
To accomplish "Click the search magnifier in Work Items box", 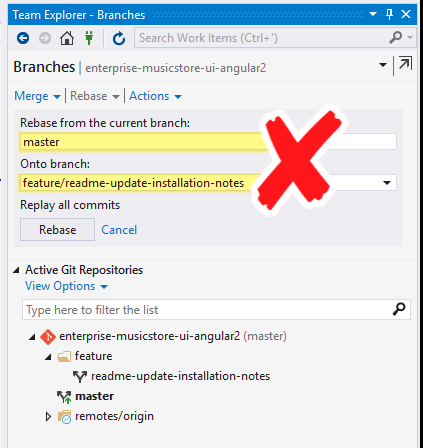I will coord(396,38).
